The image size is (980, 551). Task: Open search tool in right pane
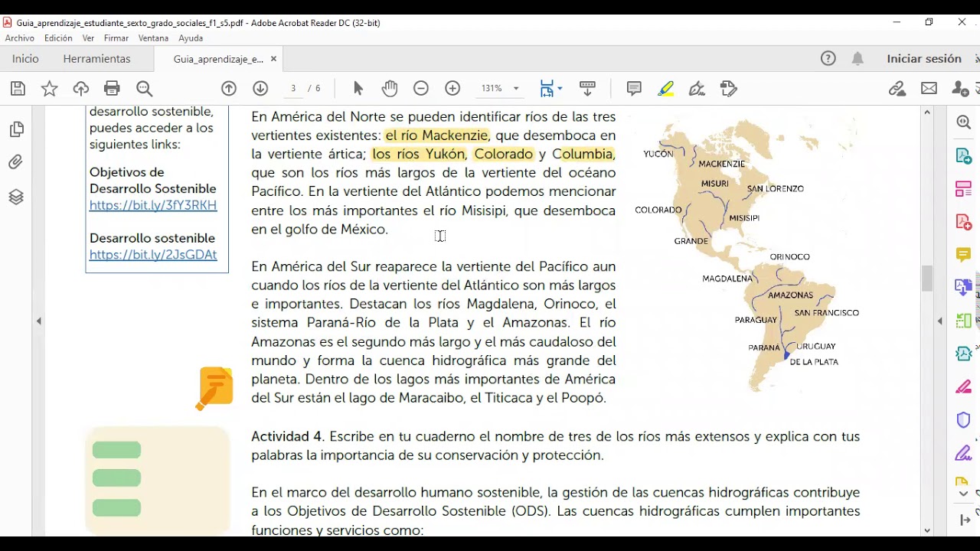tap(964, 122)
